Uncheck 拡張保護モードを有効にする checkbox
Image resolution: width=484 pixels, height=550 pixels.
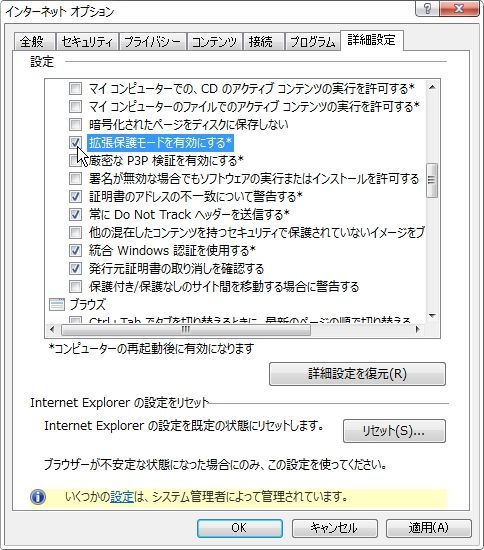tap(75, 142)
